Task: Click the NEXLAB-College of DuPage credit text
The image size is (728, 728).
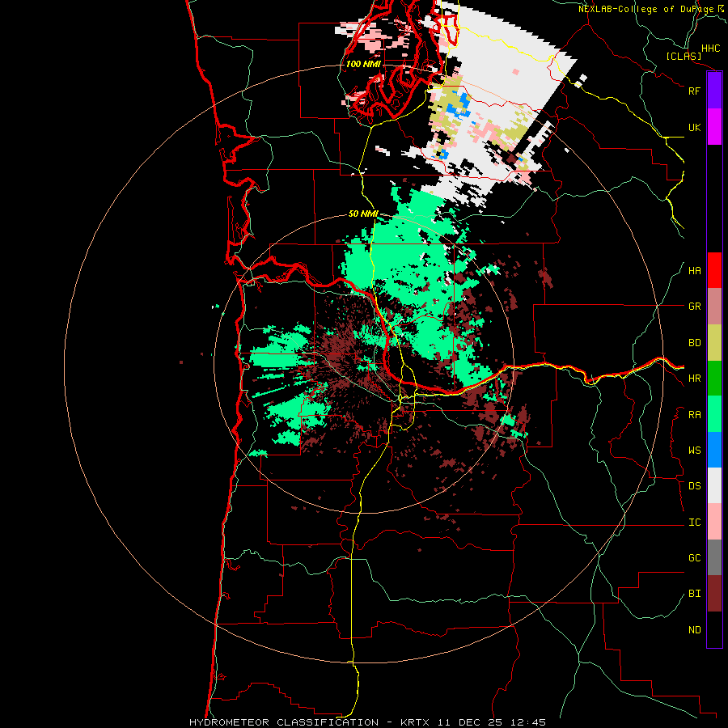Action: [645, 9]
